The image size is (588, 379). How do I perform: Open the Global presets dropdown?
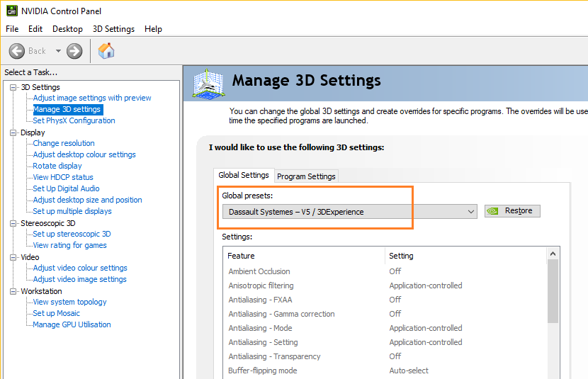point(350,212)
